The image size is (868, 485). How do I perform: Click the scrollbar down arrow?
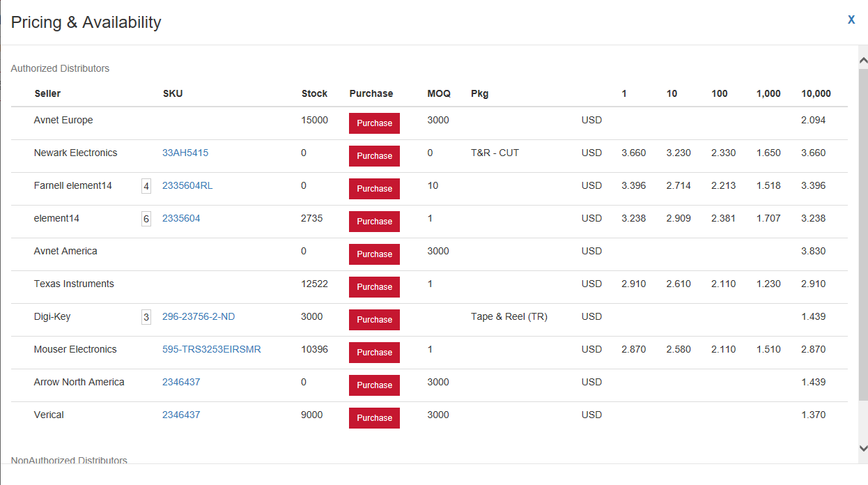(863, 448)
